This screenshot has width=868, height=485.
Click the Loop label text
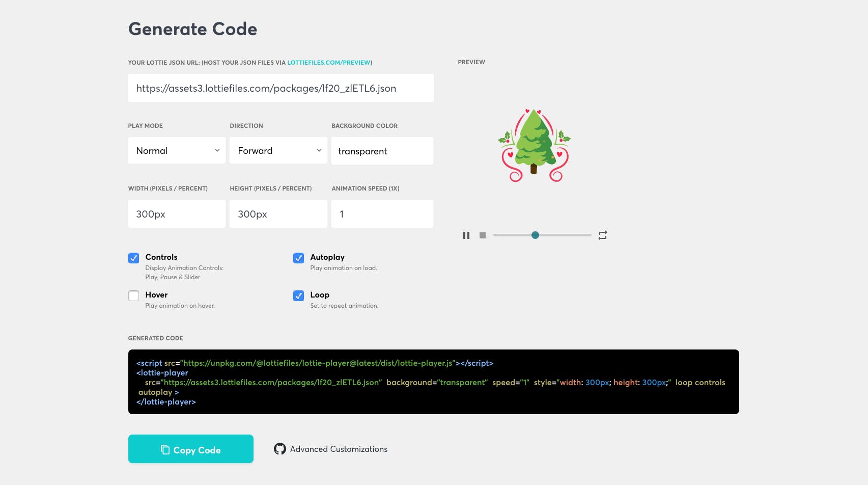(x=320, y=295)
